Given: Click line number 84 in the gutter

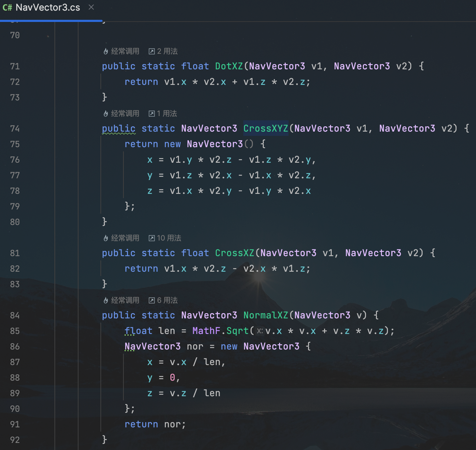Looking at the screenshot, I should 15,315.
